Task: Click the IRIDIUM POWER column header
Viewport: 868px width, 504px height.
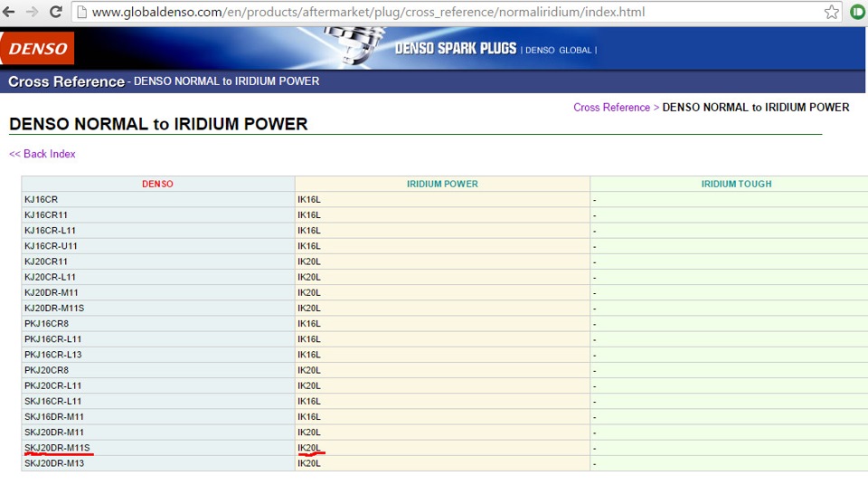Action: [442, 184]
